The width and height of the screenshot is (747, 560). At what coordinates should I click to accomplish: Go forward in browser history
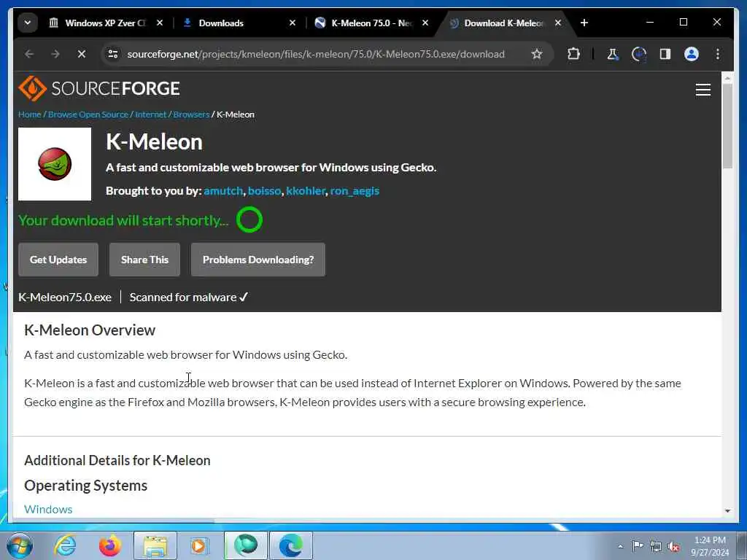pos(55,54)
